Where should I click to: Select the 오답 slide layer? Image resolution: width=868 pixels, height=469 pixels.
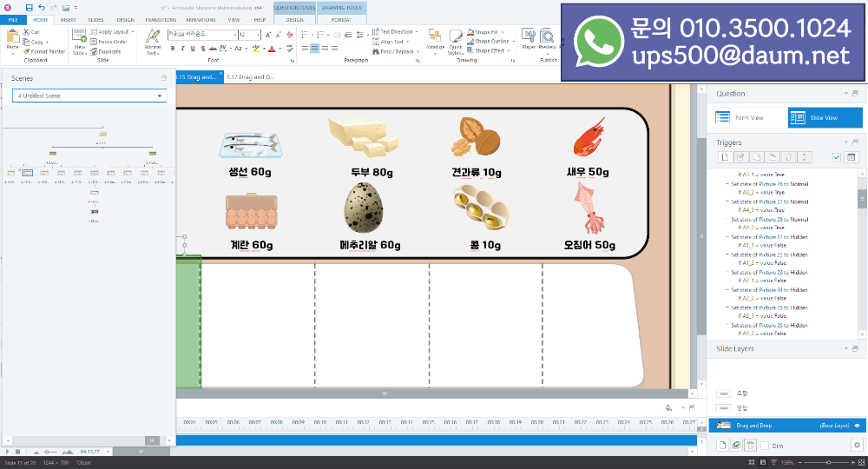[742, 393]
